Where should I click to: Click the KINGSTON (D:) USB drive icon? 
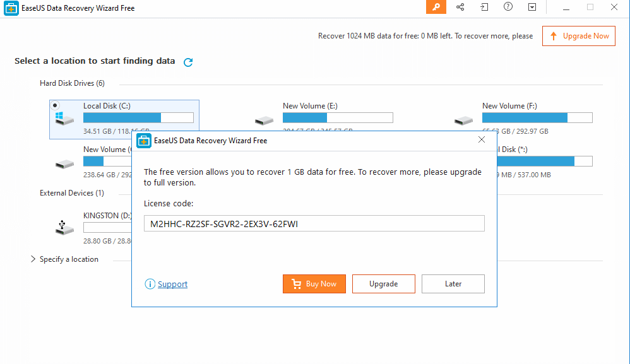pos(64,227)
